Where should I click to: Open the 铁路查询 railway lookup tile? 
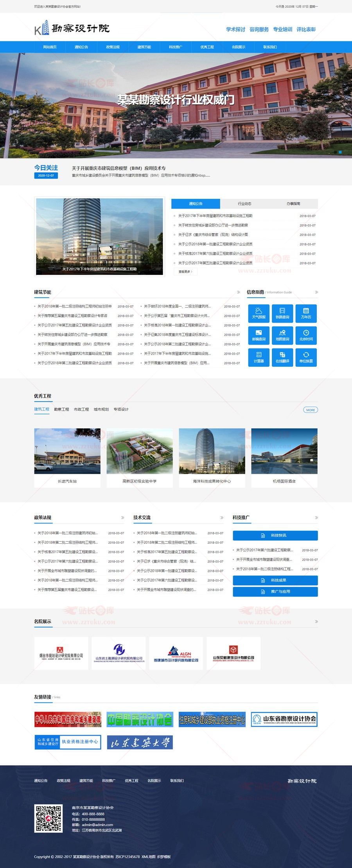tap(282, 313)
